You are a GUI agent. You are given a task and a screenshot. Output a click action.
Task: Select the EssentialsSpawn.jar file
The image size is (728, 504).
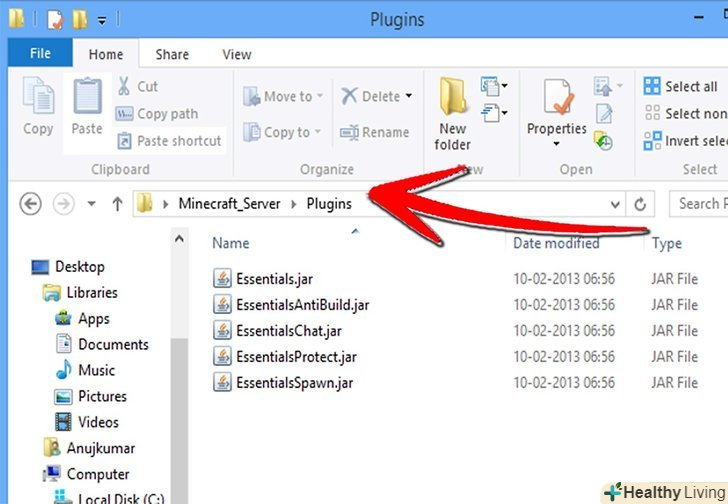(283, 383)
